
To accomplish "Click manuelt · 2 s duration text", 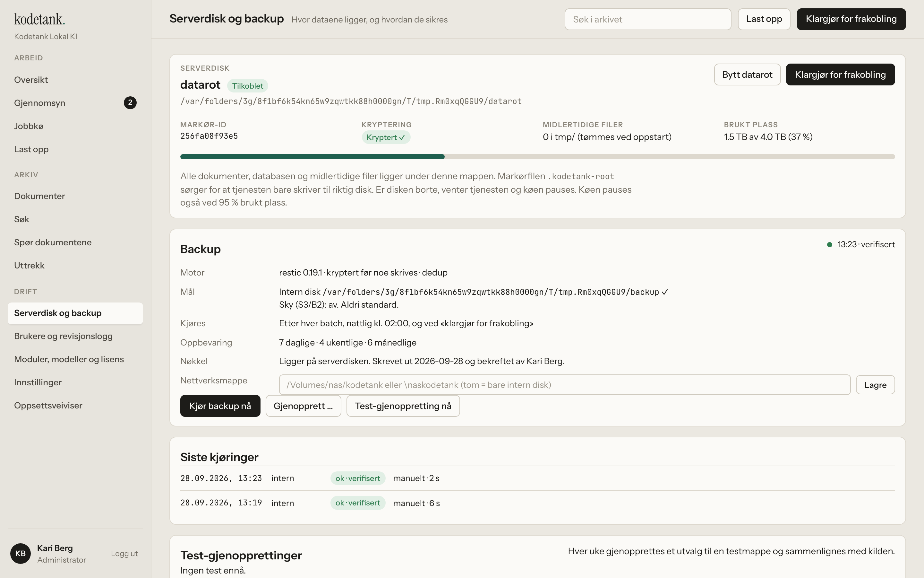I will (x=416, y=478).
